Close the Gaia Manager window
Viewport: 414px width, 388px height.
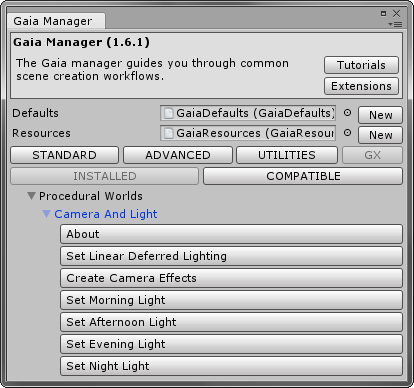pyautogui.click(x=396, y=13)
